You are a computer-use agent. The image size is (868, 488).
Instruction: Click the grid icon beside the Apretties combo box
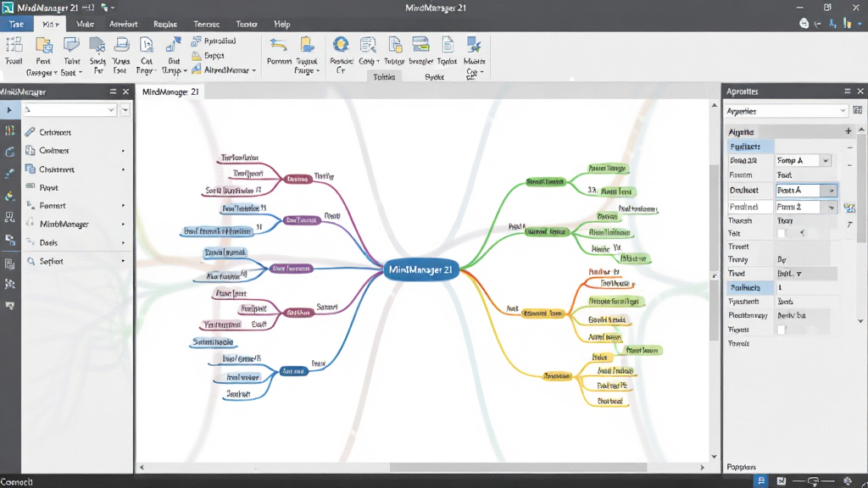pyautogui.click(x=858, y=111)
